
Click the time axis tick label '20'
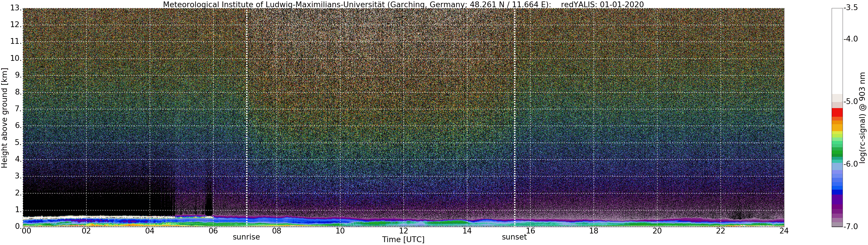[657, 231]
